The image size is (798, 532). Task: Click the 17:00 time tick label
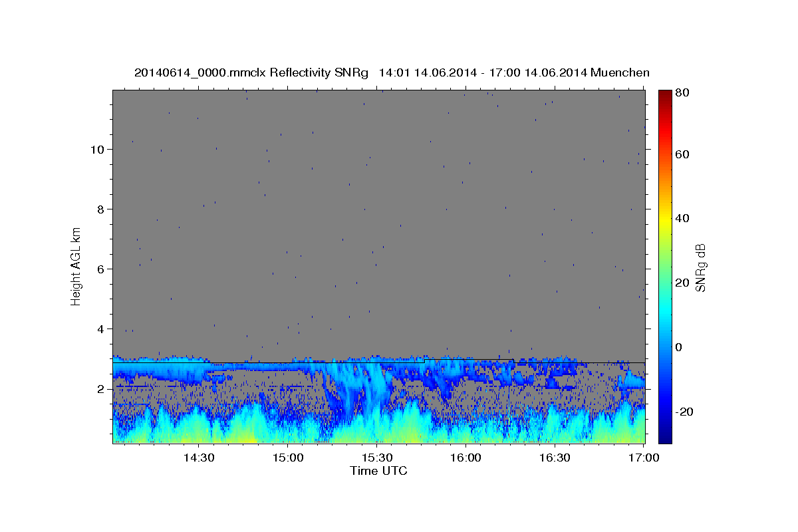click(644, 458)
